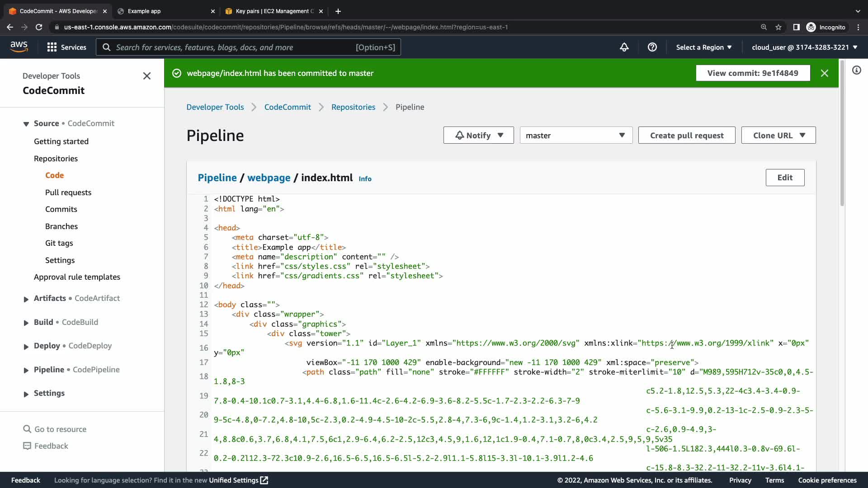This screenshot has height=488, width=868.
Task: Click the AWS logo home icon
Action: coord(19,47)
